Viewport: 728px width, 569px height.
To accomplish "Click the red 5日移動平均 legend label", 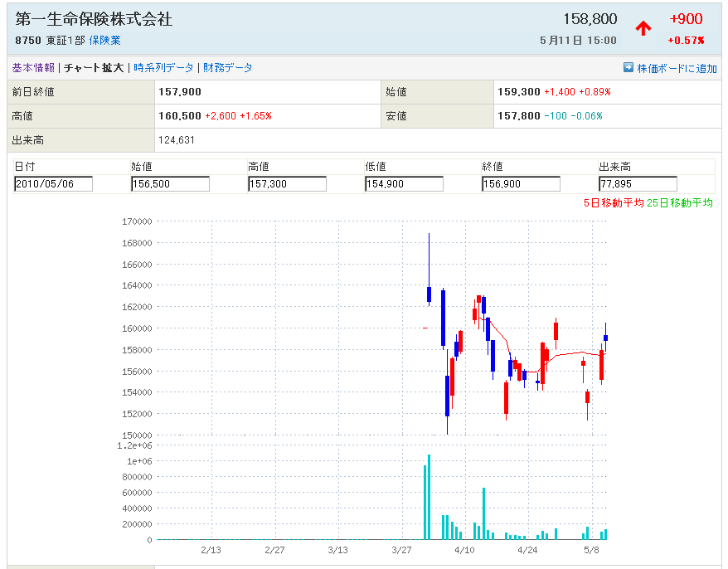I will pos(614,203).
